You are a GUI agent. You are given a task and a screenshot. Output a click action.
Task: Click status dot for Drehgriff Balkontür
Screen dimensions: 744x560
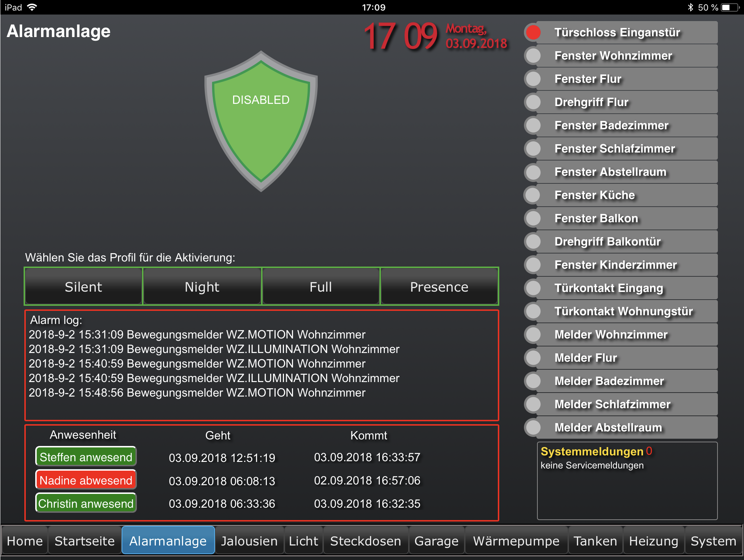coord(533,242)
